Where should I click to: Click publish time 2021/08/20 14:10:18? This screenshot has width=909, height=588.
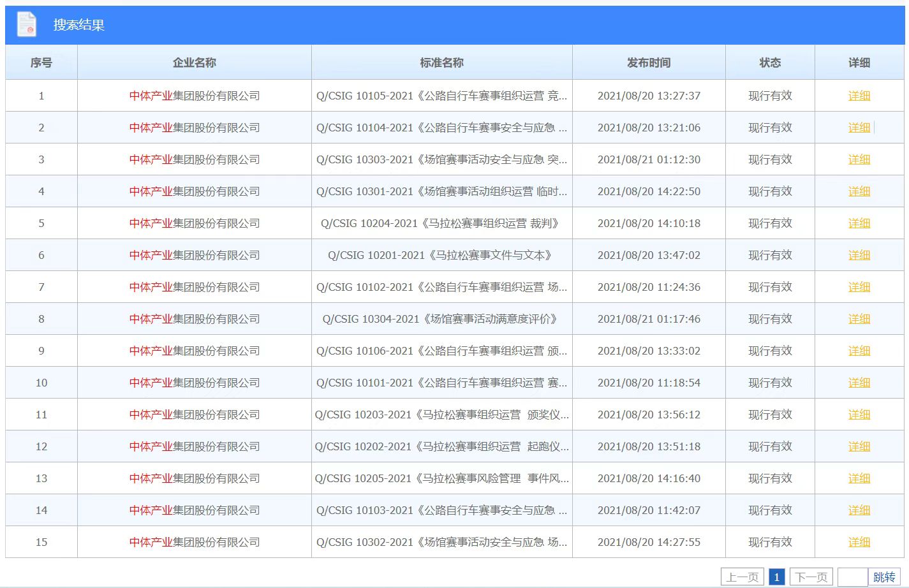point(649,223)
